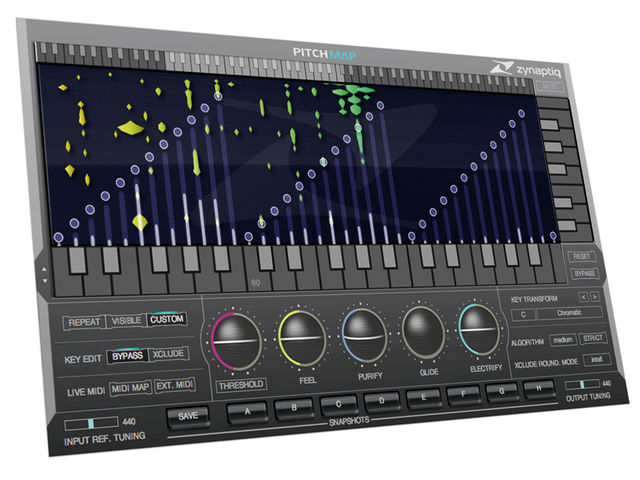The height and width of the screenshot is (480, 640).
Task: Recall snapshot A
Action: coord(247,411)
